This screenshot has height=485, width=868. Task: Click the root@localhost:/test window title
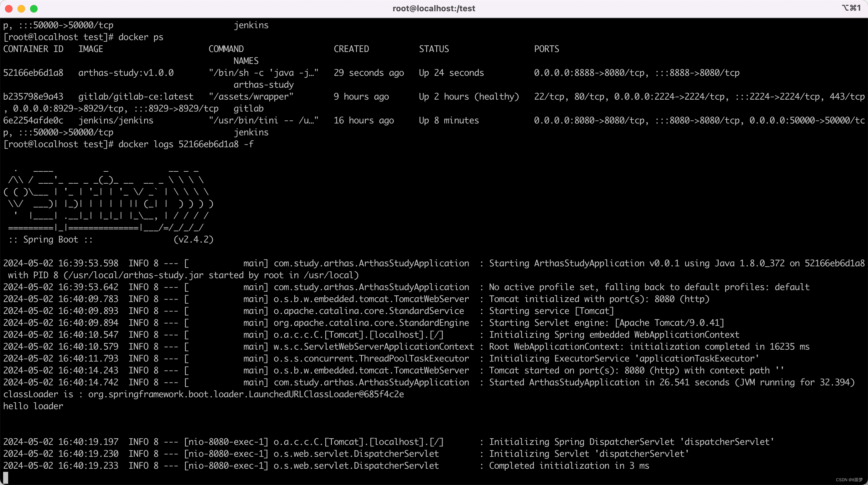coord(434,8)
